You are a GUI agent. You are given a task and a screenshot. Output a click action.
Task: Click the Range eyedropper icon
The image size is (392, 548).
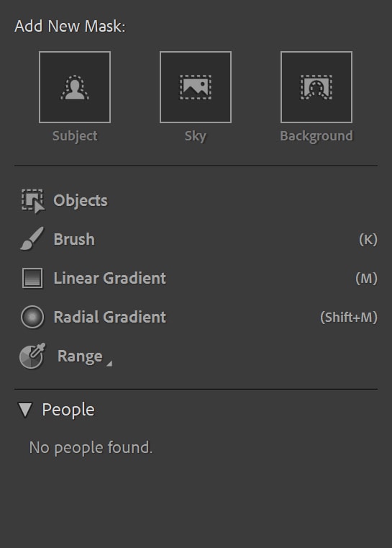coord(32,356)
